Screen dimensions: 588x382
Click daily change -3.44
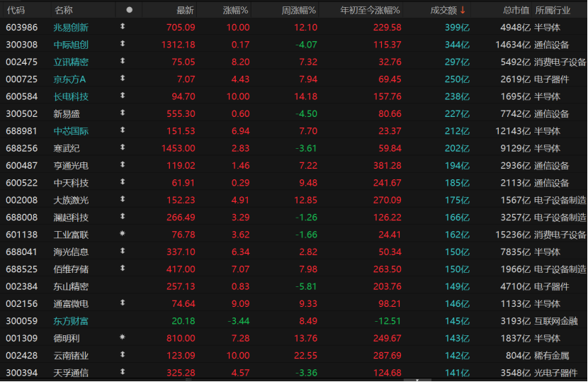click(239, 321)
